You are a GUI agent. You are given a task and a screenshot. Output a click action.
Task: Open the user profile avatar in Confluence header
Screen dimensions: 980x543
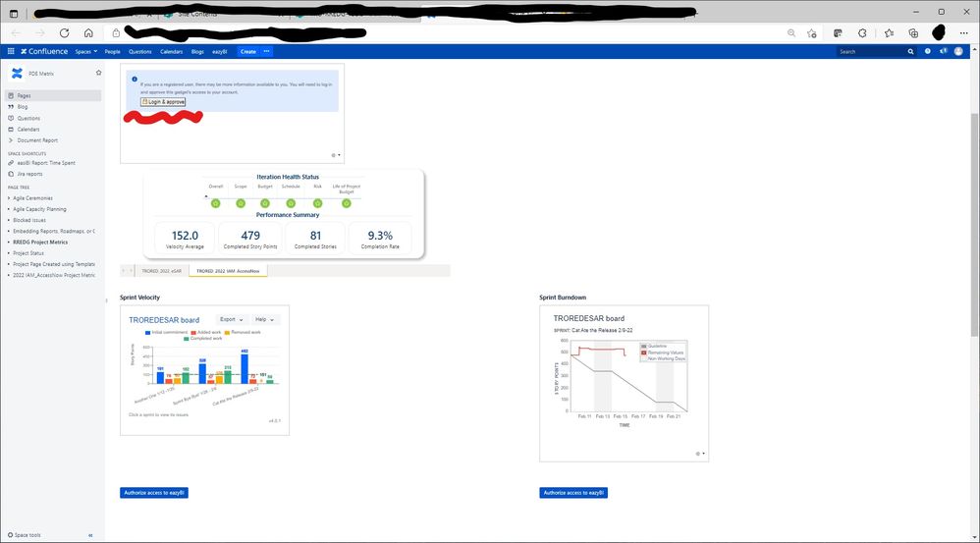point(958,51)
